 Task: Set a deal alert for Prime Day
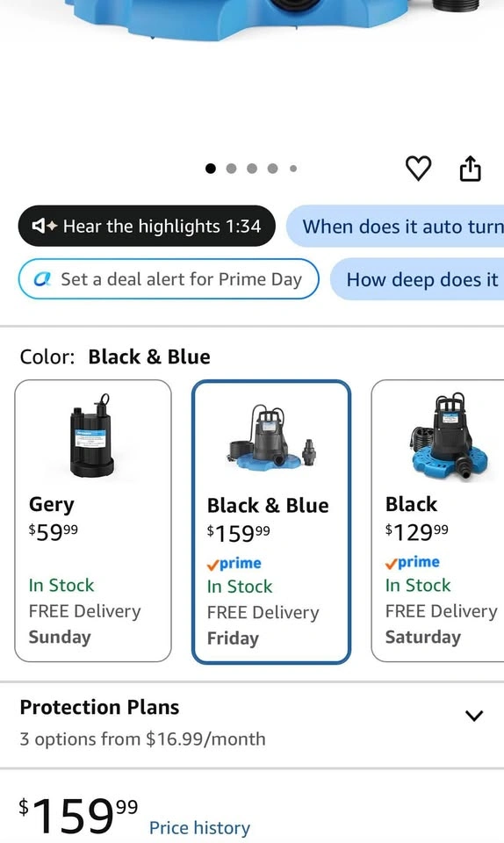169,279
